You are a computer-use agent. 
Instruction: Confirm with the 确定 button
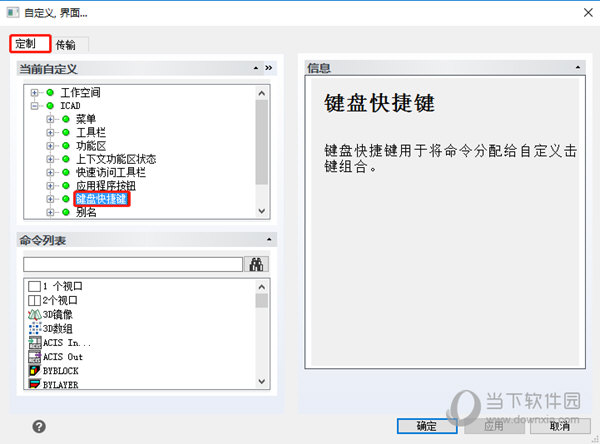(427, 426)
